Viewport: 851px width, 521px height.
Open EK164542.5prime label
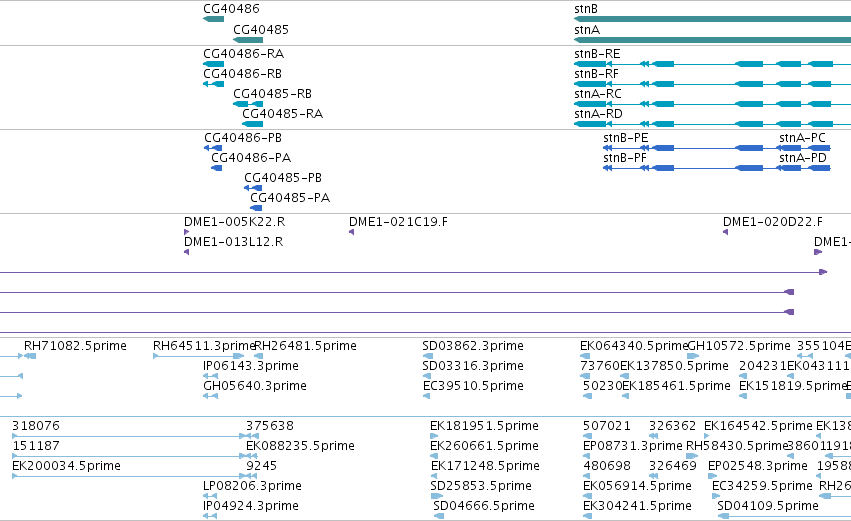click(x=758, y=426)
